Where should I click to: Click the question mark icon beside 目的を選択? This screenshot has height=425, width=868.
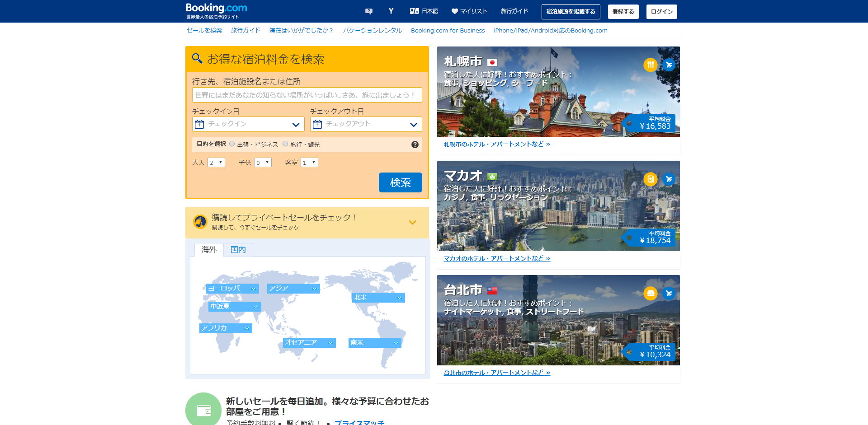[x=415, y=145]
